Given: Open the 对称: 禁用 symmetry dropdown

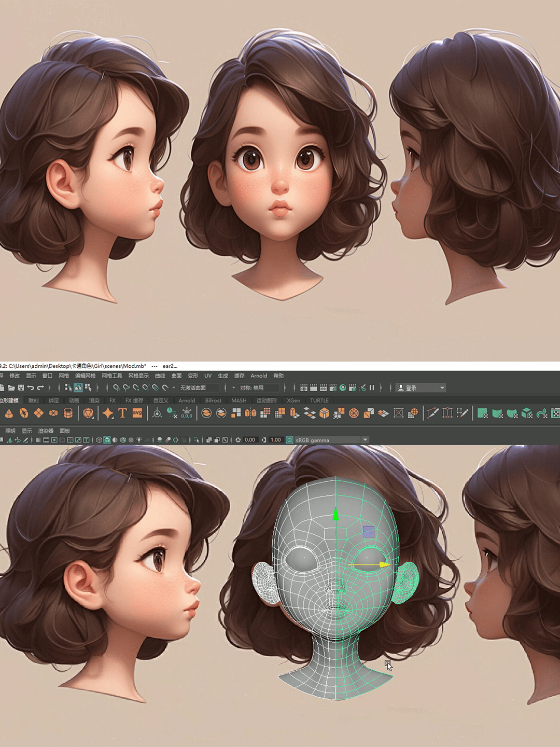Looking at the screenshot, I should pyautogui.click(x=258, y=388).
